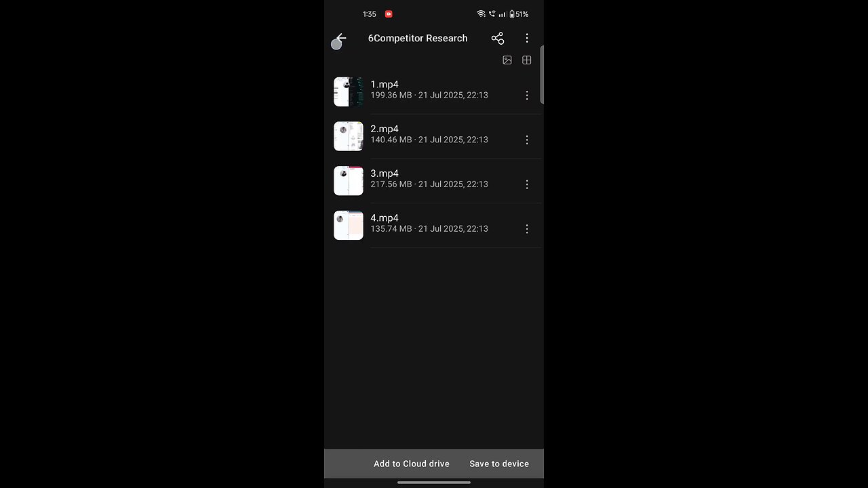Open the header three-dot overflow menu
This screenshot has width=868, height=488.
pos(527,39)
